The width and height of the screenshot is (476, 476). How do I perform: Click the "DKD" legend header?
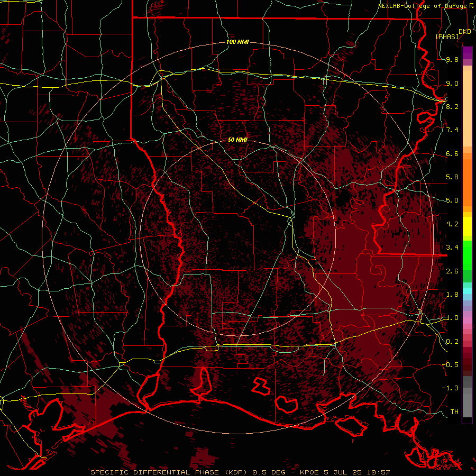465,32
